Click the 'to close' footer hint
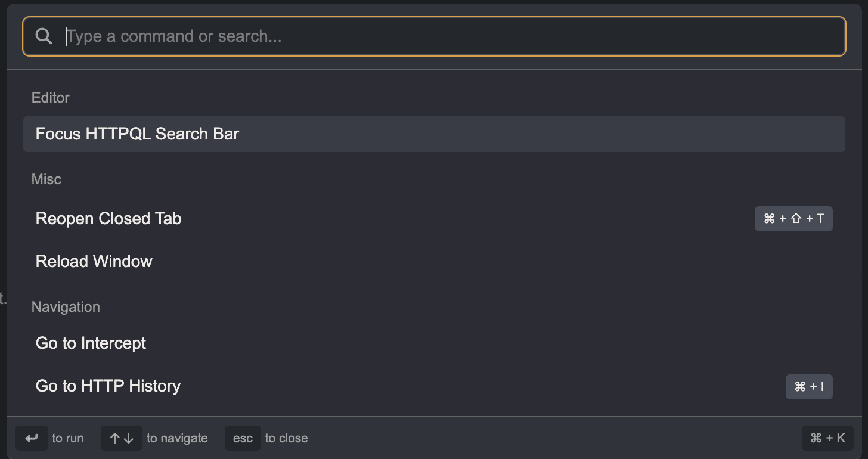The image size is (868, 459). pos(286,438)
